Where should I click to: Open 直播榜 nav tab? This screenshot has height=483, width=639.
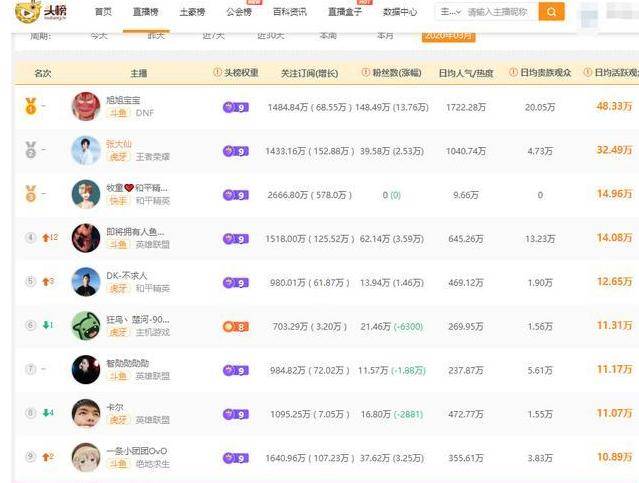click(146, 12)
